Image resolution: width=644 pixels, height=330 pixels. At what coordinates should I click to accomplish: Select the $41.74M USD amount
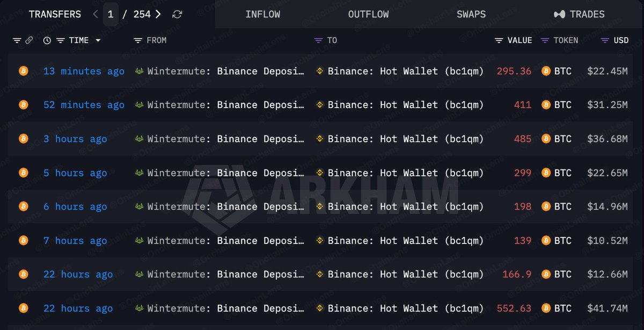(x=608, y=308)
